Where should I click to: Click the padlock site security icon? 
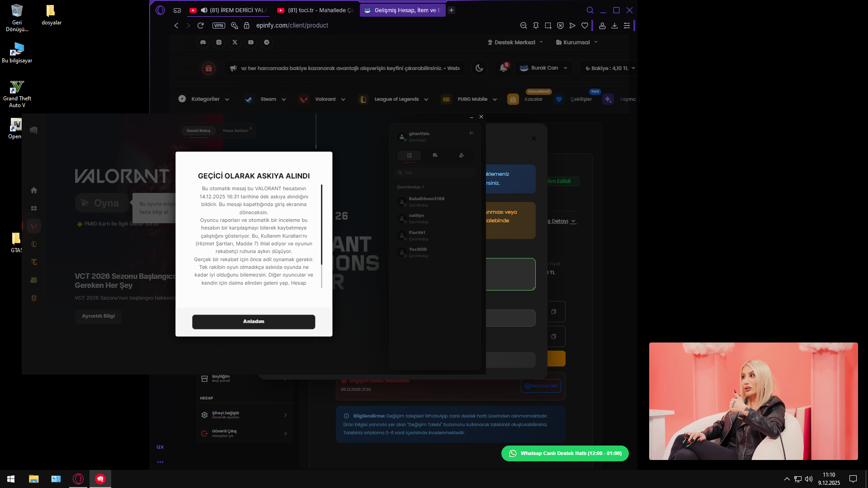pyautogui.click(x=246, y=26)
